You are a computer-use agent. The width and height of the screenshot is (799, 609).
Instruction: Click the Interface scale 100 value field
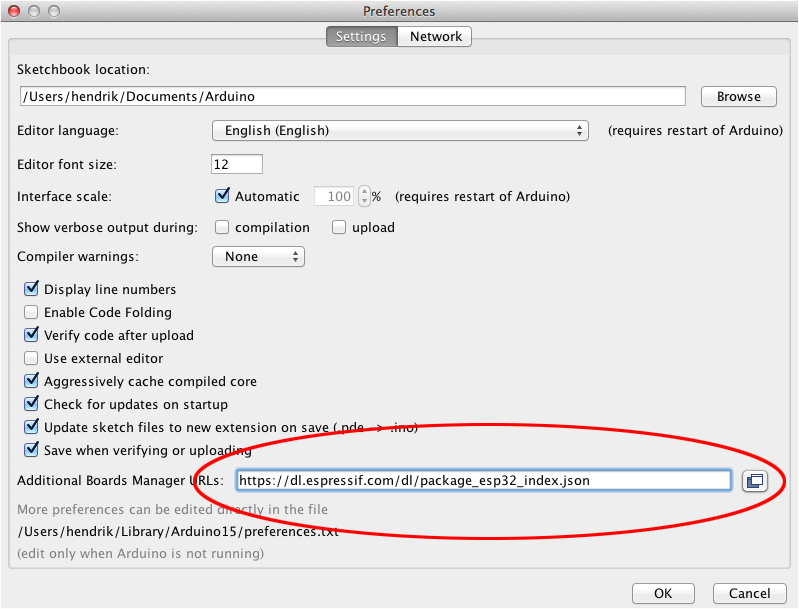[x=334, y=196]
